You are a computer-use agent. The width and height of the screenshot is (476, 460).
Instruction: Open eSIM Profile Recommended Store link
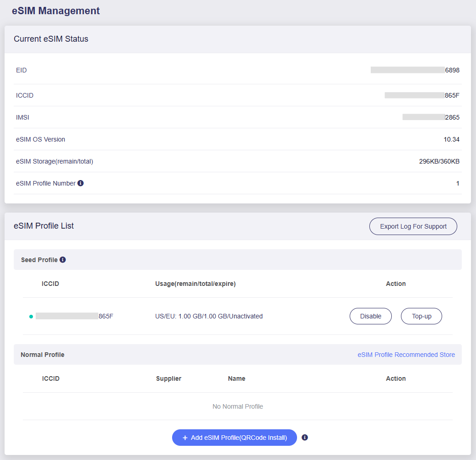tap(406, 355)
